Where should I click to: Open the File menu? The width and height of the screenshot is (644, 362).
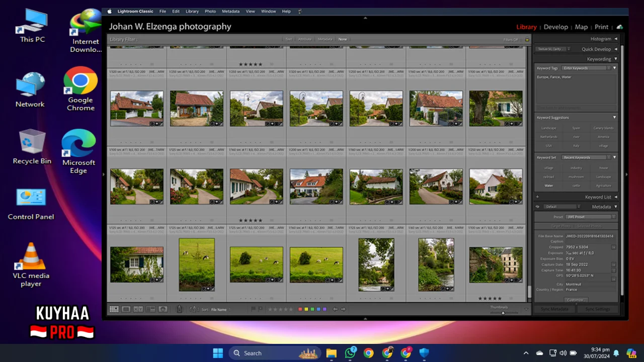[163, 11]
